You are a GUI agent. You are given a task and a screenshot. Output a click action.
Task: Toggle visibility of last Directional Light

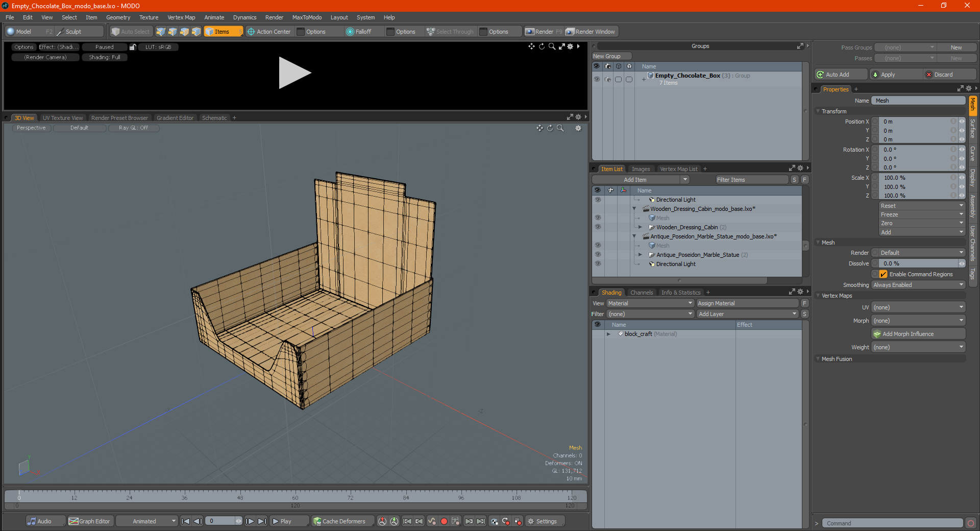[x=598, y=264]
